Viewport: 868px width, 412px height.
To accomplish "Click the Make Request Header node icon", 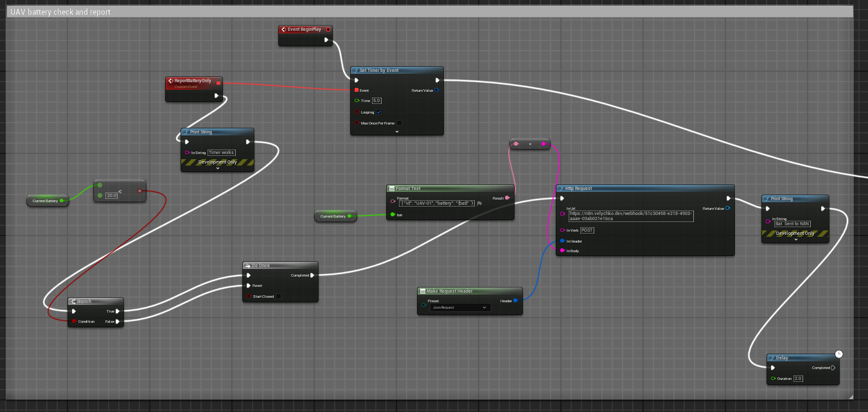I will [x=422, y=291].
